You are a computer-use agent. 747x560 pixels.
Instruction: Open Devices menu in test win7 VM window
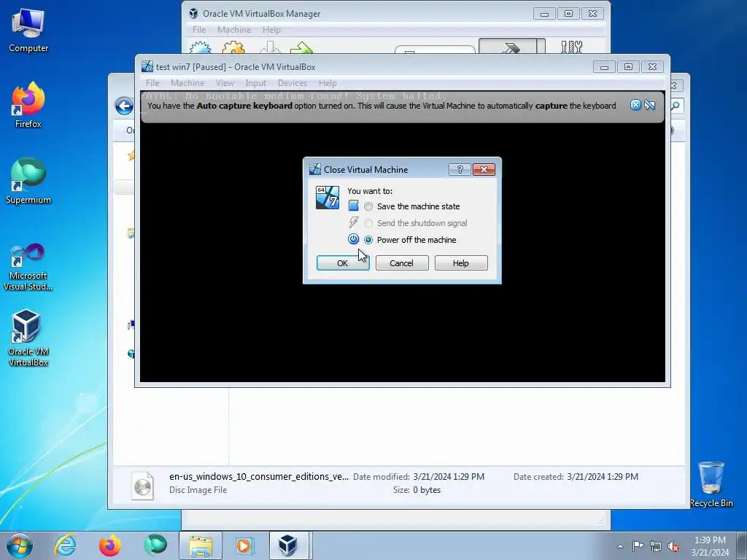(293, 83)
